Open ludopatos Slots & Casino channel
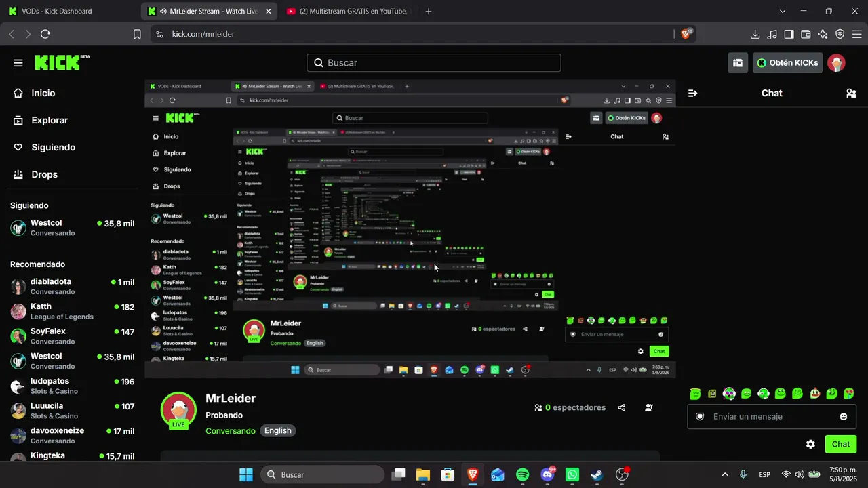Viewport: 868px width, 488px height. tap(72, 386)
